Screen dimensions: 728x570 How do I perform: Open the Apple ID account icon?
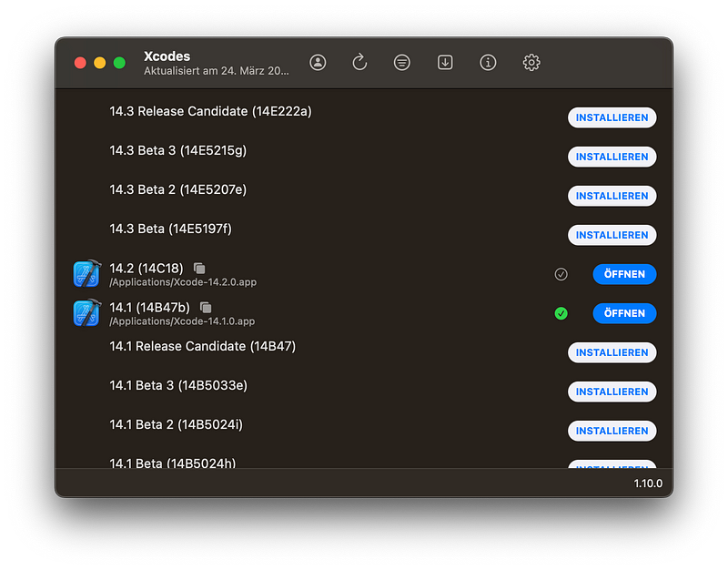(318, 62)
